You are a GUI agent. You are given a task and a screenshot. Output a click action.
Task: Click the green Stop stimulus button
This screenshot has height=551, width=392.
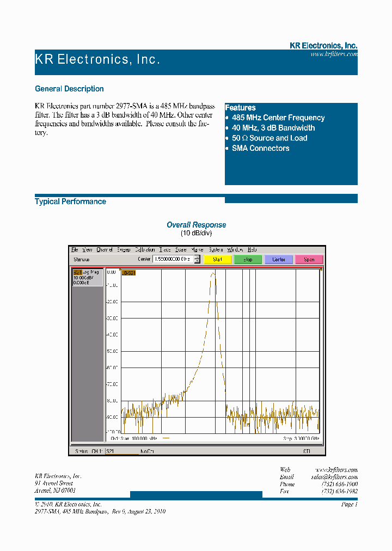(248, 259)
